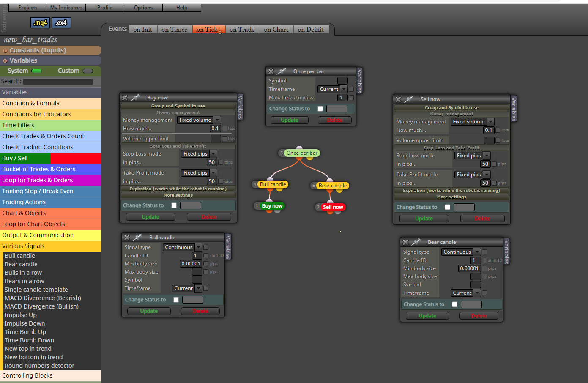Image resolution: width=588 pixels, height=383 pixels.
Task: Pin the Bear candle panel
Action: click(x=416, y=242)
